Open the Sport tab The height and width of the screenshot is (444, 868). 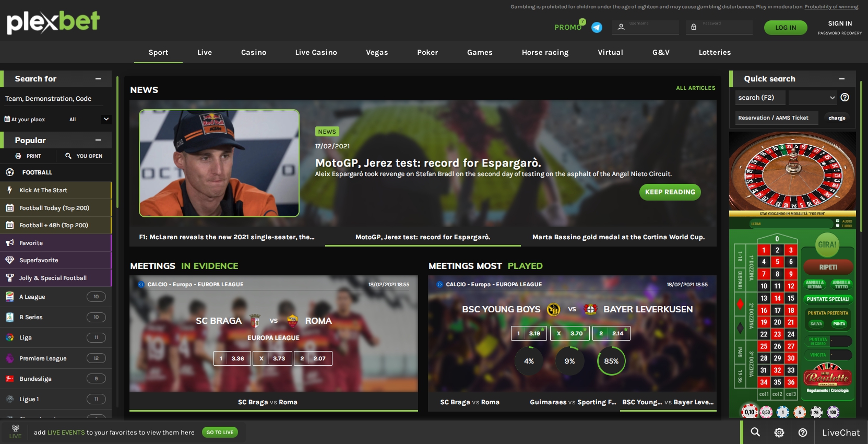158,52
